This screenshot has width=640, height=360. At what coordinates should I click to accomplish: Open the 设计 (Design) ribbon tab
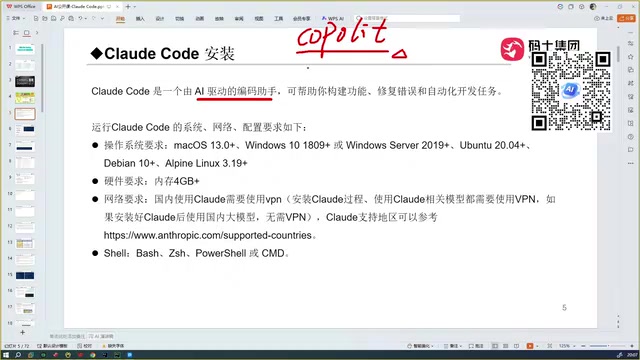click(160, 19)
